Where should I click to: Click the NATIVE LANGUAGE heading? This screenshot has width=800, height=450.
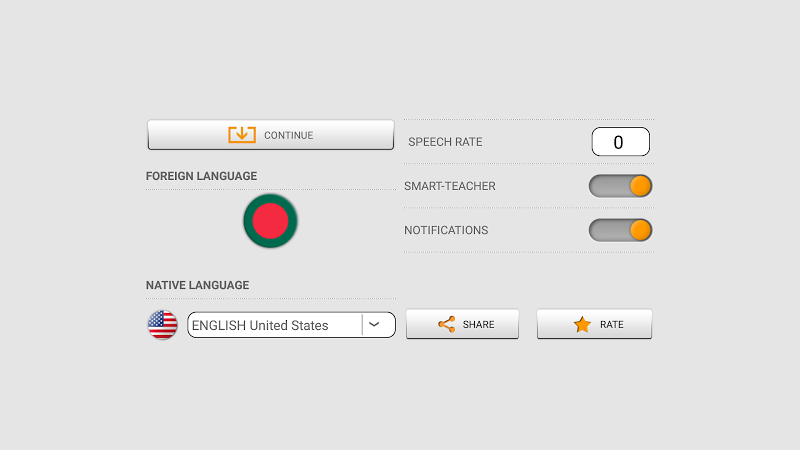(197, 285)
